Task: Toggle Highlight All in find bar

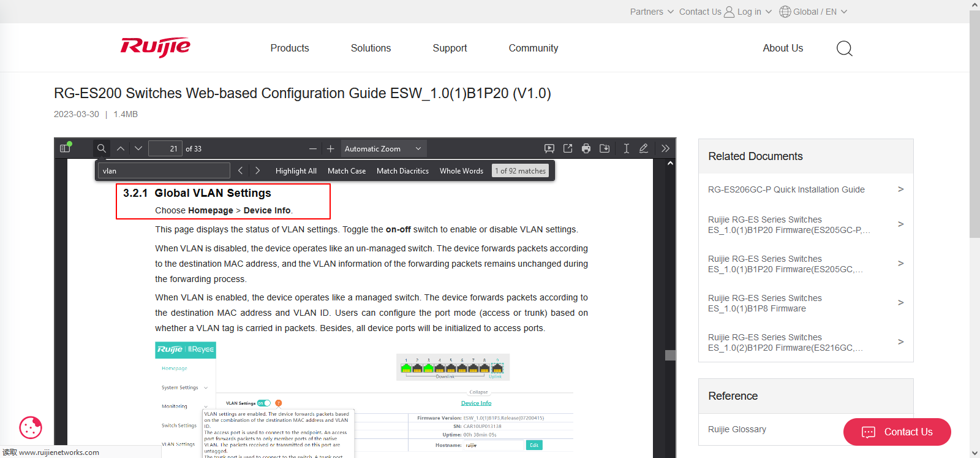Action: coord(296,171)
